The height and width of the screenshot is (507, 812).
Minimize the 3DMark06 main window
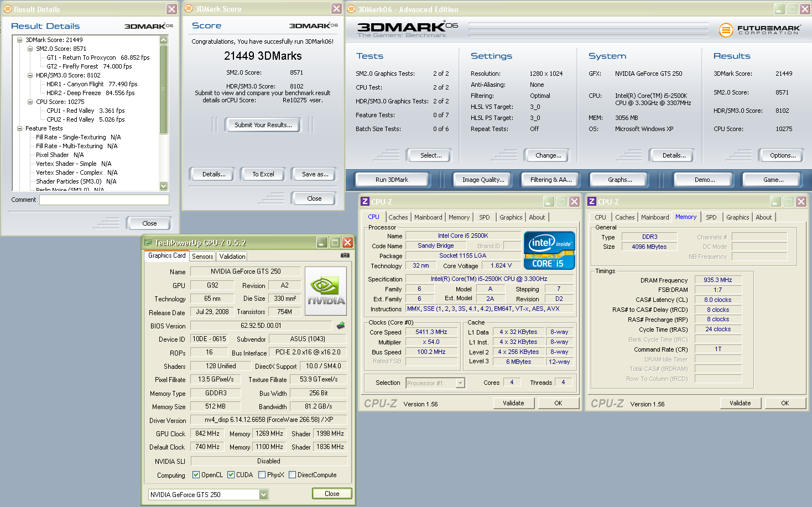[x=779, y=9]
